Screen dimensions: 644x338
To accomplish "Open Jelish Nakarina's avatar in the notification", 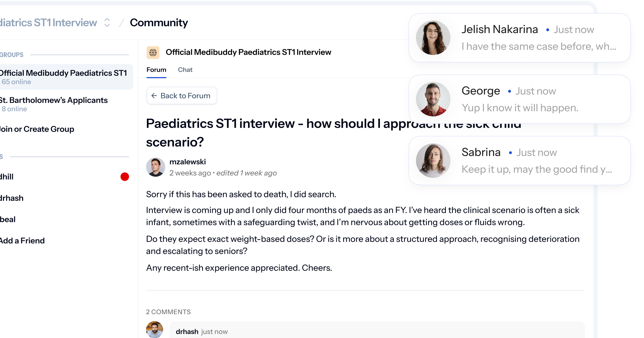I will coord(433,38).
